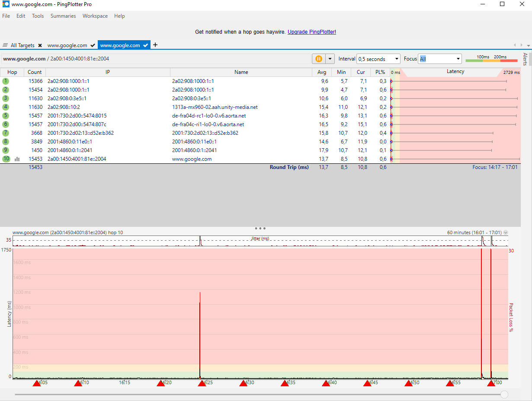The height and width of the screenshot is (401, 532).
Task: Sort by the Cur column header
Action: click(x=361, y=72)
